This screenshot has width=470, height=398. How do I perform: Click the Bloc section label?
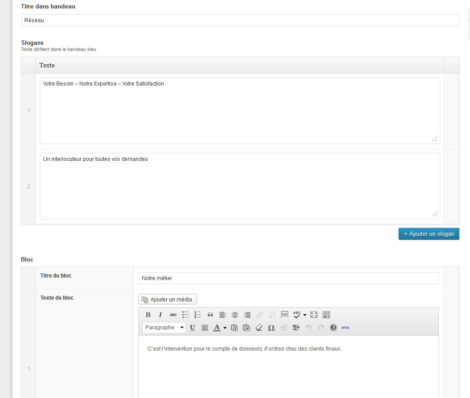(27, 259)
